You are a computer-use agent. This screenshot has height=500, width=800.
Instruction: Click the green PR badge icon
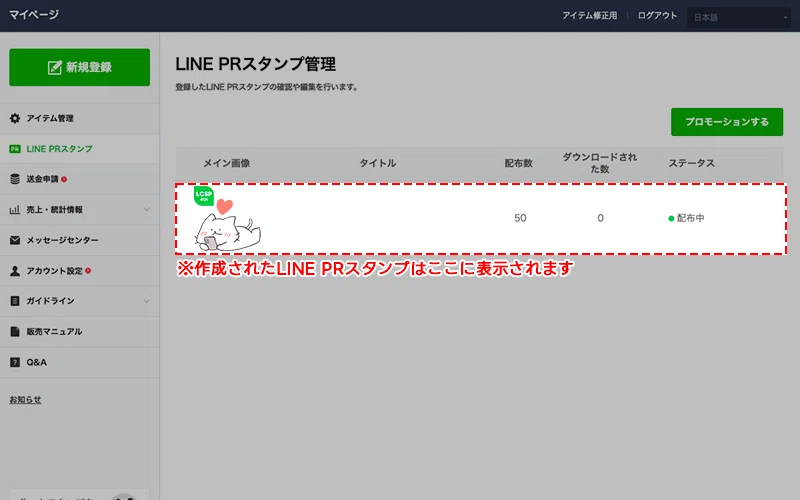[15, 149]
